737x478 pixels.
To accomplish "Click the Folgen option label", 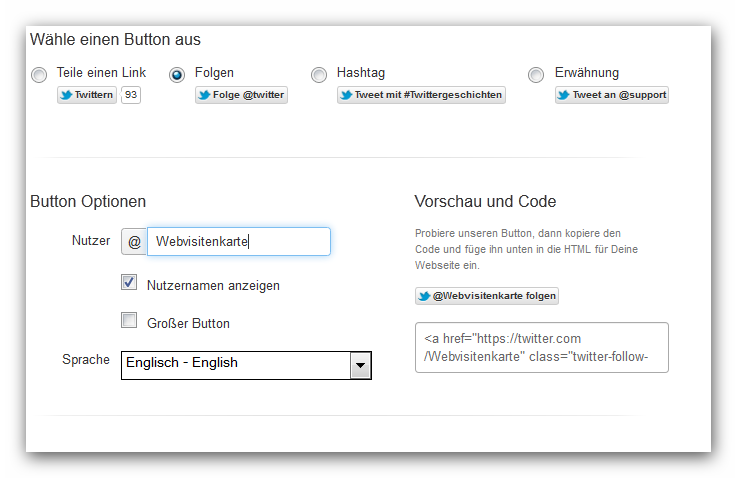I will click(x=214, y=72).
